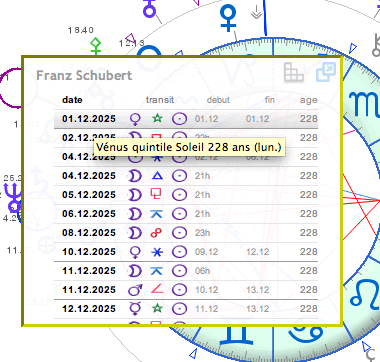Open the grid table view icon beside Franz Schubert
This screenshot has height=362, width=380.
pos(294,72)
